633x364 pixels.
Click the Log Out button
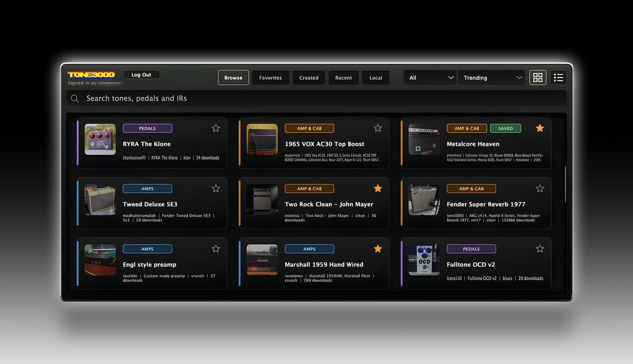point(141,75)
